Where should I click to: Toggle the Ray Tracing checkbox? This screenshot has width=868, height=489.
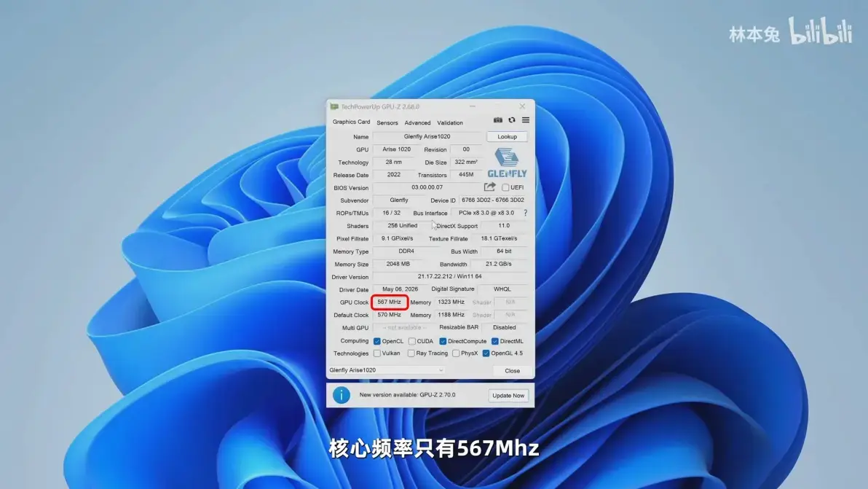click(411, 353)
